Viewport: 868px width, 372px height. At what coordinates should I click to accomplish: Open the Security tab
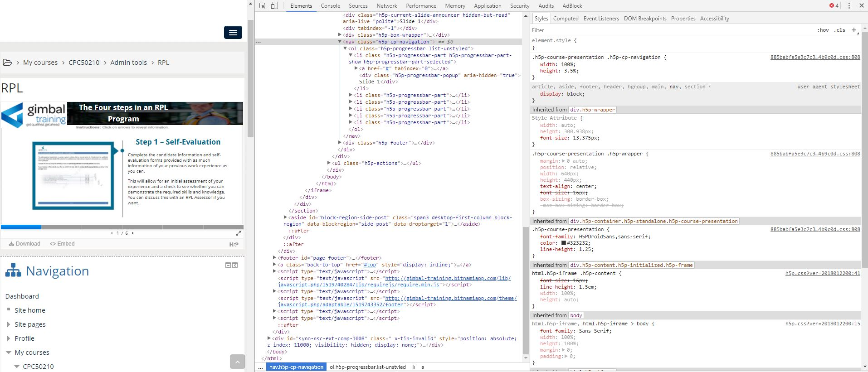point(520,6)
